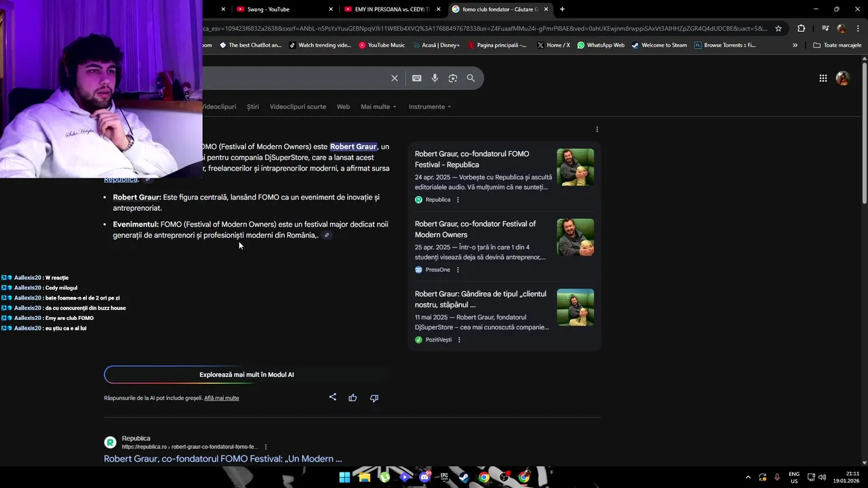
Task: Open 'Home / X' bookmark
Action: click(553, 45)
